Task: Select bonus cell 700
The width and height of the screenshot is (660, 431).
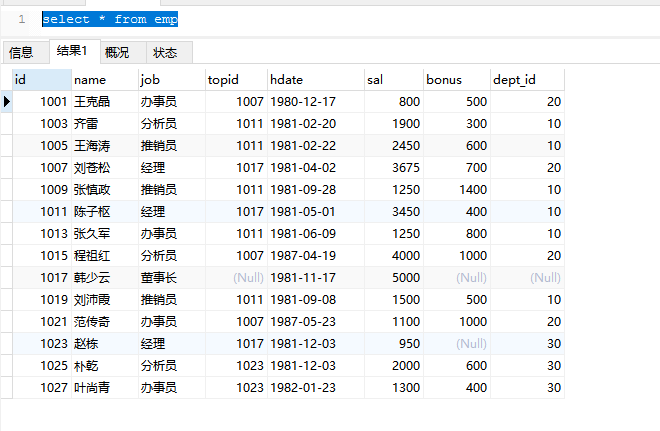Action: pyautogui.click(x=457, y=168)
